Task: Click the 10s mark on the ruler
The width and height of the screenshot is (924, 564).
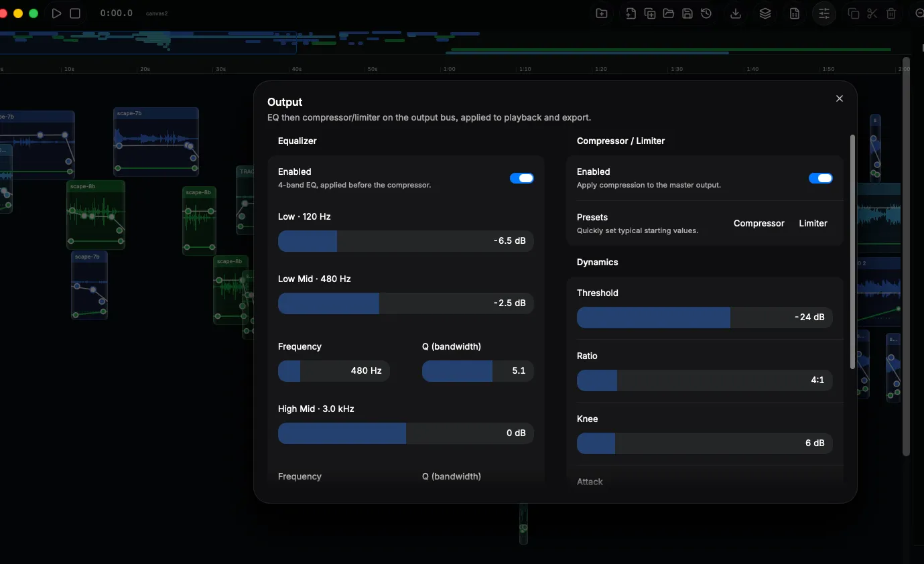Action: pos(69,69)
